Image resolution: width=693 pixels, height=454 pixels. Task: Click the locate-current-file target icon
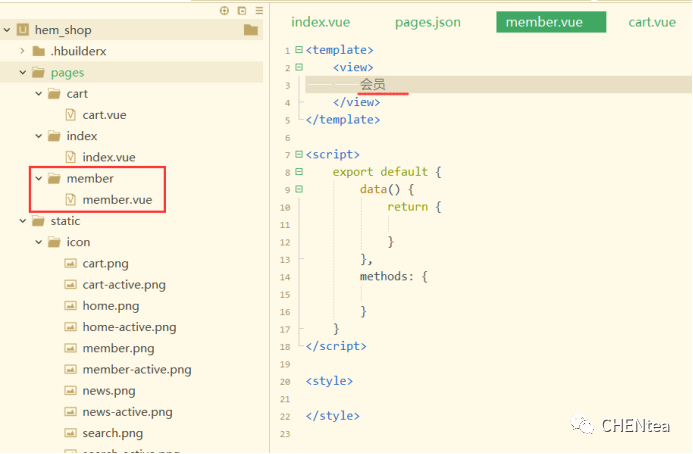point(224,10)
